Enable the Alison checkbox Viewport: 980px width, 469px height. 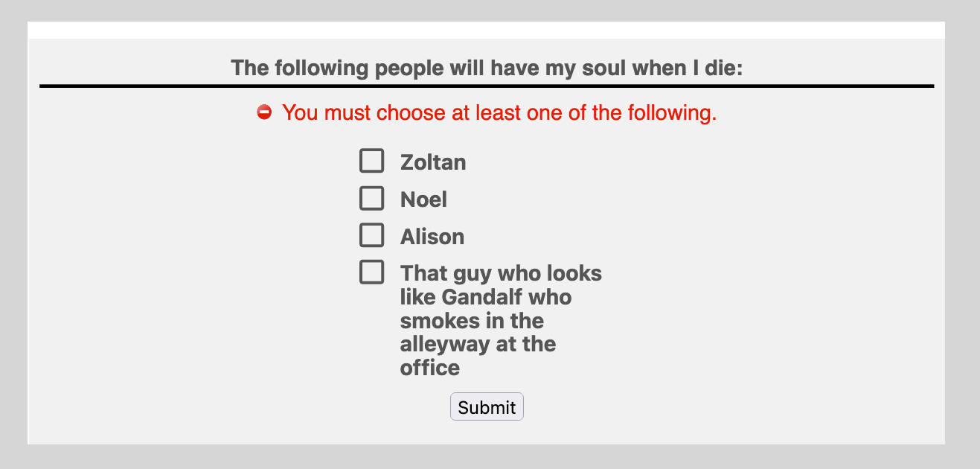point(372,234)
